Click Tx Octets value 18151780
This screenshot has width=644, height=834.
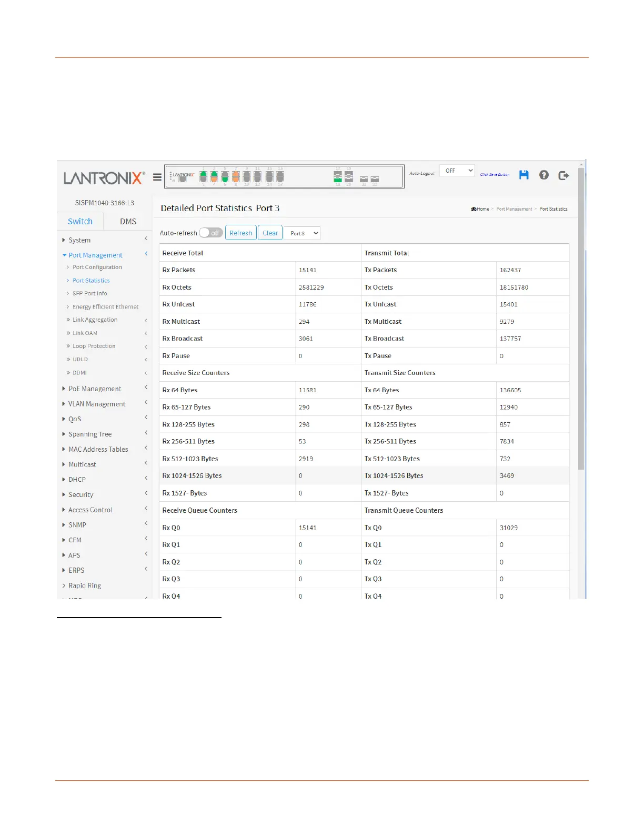click(x=514, y=287)
